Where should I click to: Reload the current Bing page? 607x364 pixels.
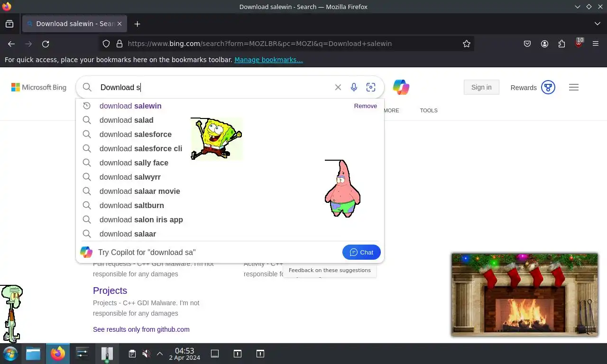click(x=46, y=44)
